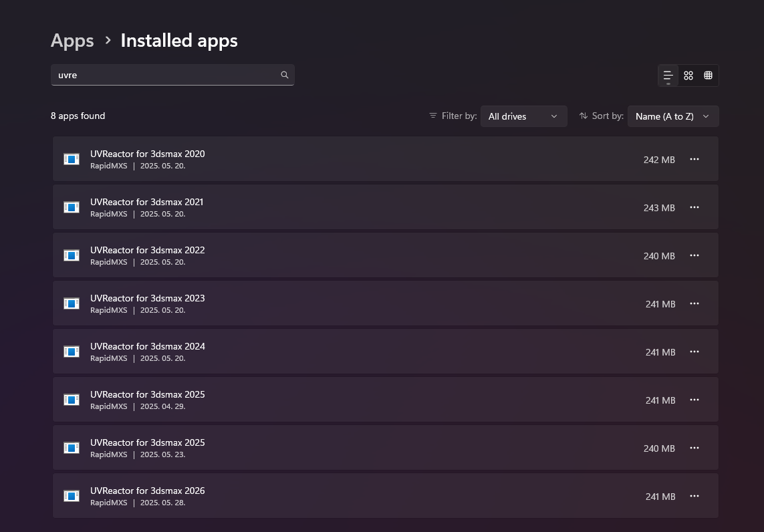The image size is (764, 532).
Task: Select UVReactor for 3dsmax 2021 name
Action: [x=146, y=203]
